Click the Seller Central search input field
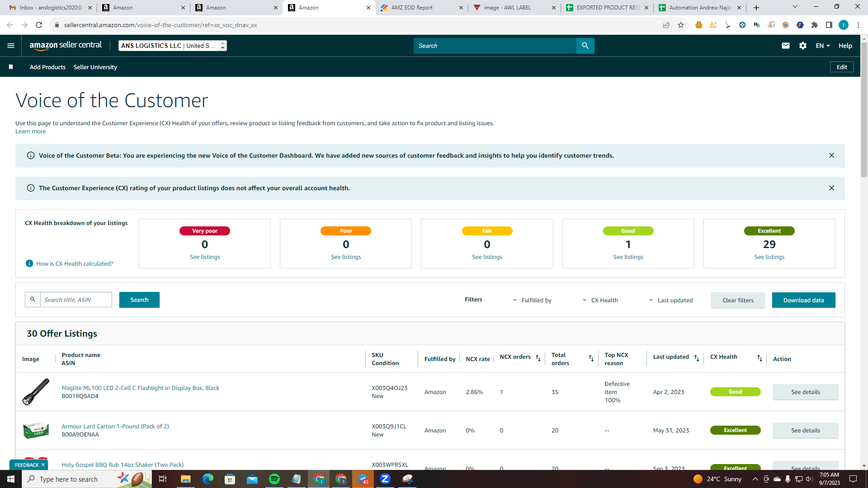This screenshot has height=488, width=868. (495, 46)
